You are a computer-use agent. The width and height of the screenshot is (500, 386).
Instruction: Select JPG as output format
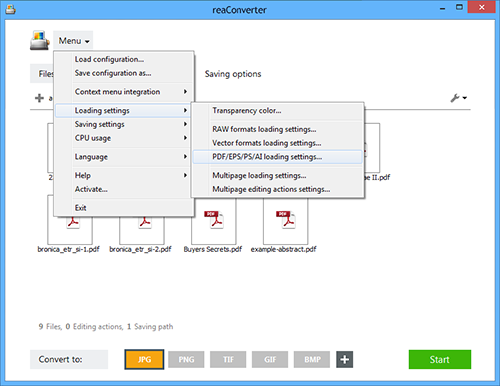(144, 359)
